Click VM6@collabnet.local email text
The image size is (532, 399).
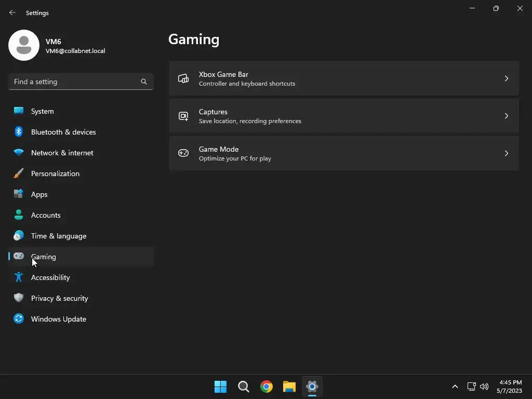[x=75, y=51]
